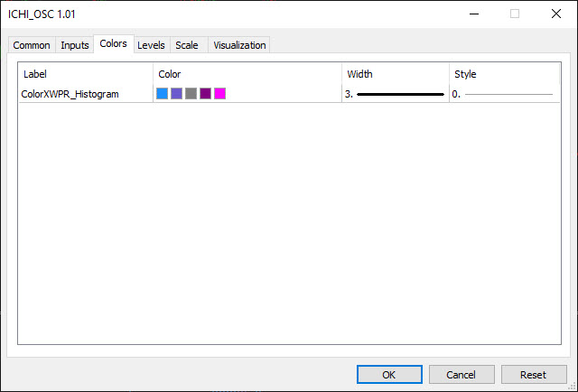Close the ICHI_OSC dialog window
Image resolution: width=578 pixels, height=392 pixels.
click(x=556, y=14)
